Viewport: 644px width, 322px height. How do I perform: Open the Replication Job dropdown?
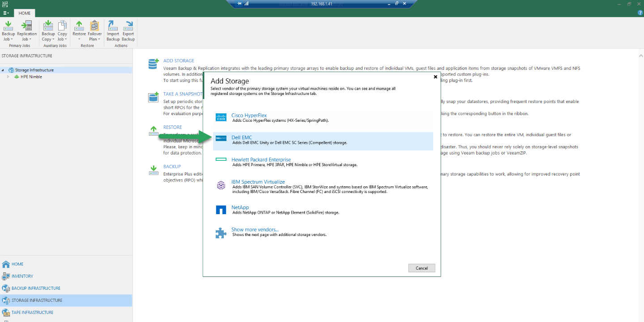coord(27,31)
